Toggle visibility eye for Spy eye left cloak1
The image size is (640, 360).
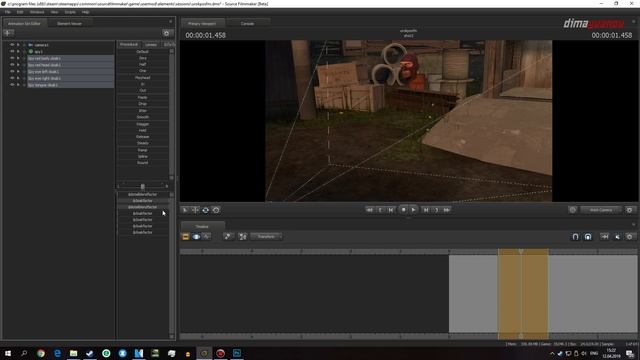coord(12,71)
